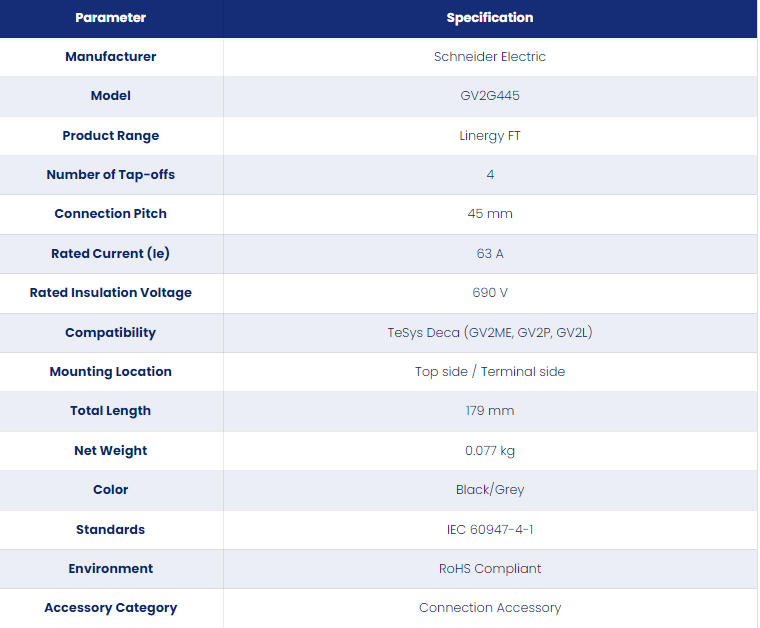Viewport: 760px width, 628px height.
Task: Click the Number of Tap-offs label
Action: point(111,174)
